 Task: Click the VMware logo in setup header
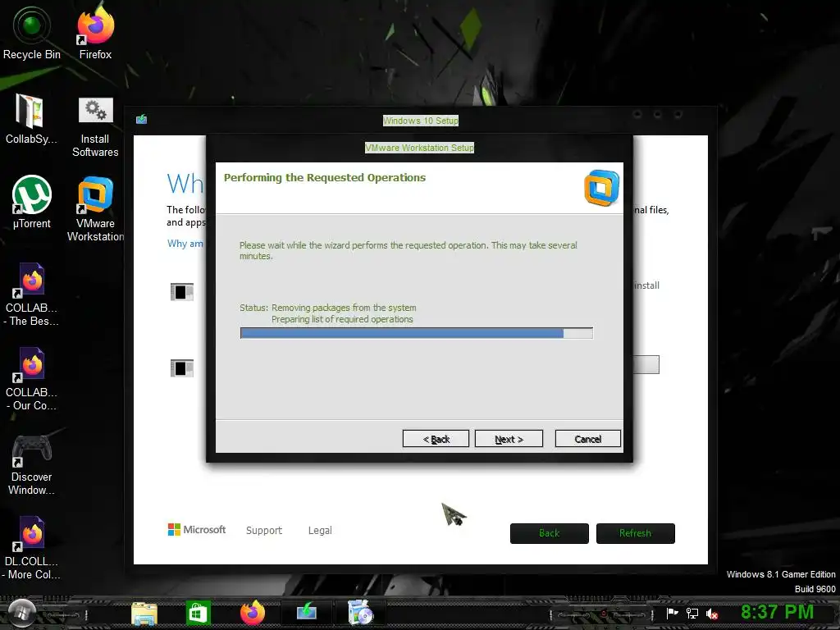(x=601, y=188)
